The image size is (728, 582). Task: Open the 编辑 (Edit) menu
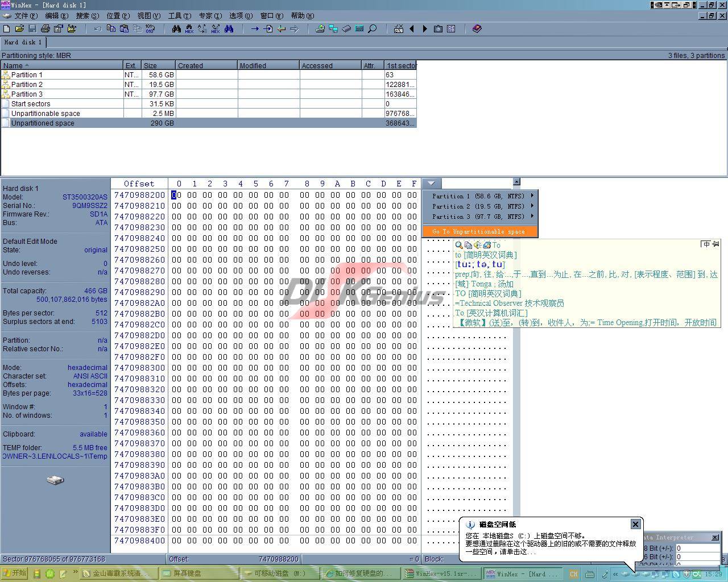click(56, 16)
